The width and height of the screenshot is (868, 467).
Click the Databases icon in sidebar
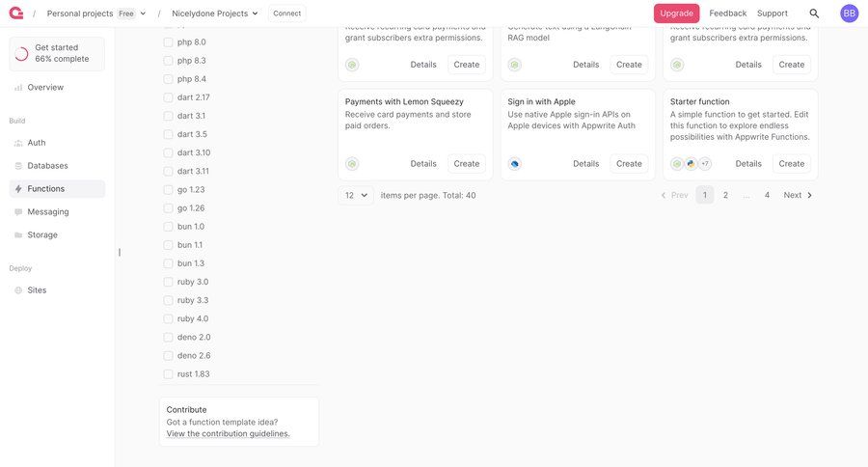pyautogui.click(x=18, y=166)
